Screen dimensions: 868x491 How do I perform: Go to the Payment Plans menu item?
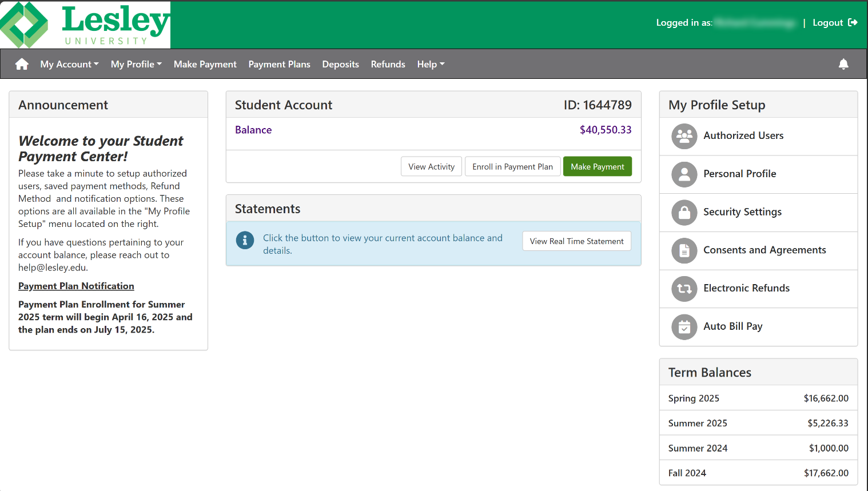279,64
